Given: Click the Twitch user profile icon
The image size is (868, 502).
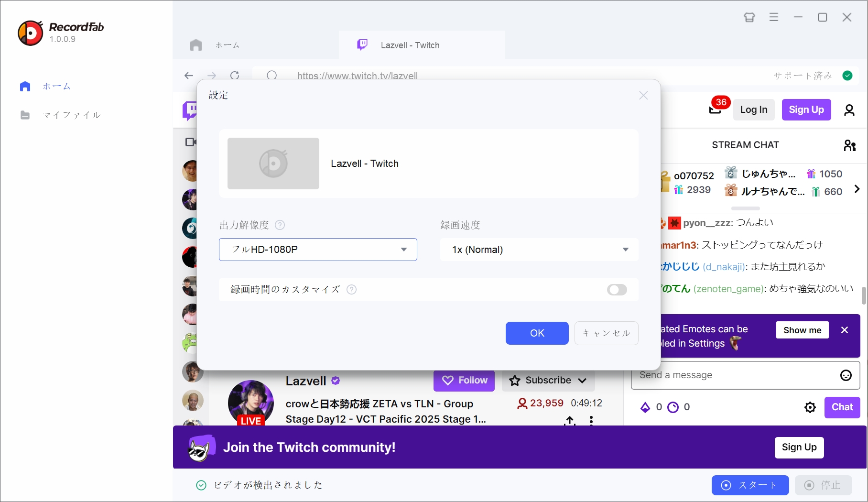Looking at the screenshot, I should point(849,110).
